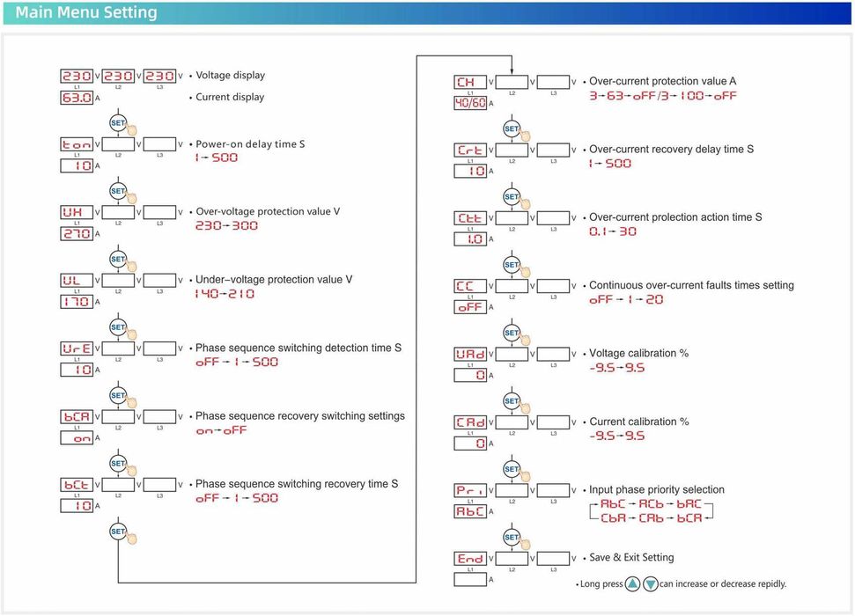Click the Save & Exit Setting label
Image resolution: width=855 pixels, height=616 pixels.
pos(631,557)
